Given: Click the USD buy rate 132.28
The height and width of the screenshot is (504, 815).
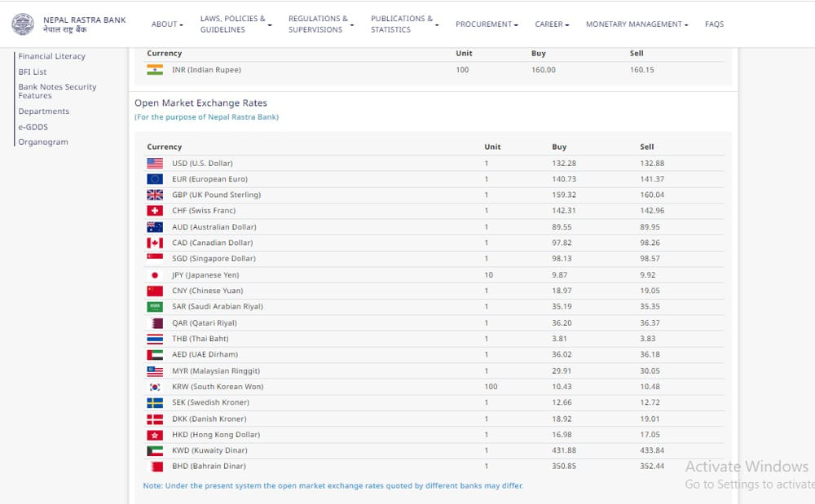Looking at the screenshot, I should click(x=564, y=164).
